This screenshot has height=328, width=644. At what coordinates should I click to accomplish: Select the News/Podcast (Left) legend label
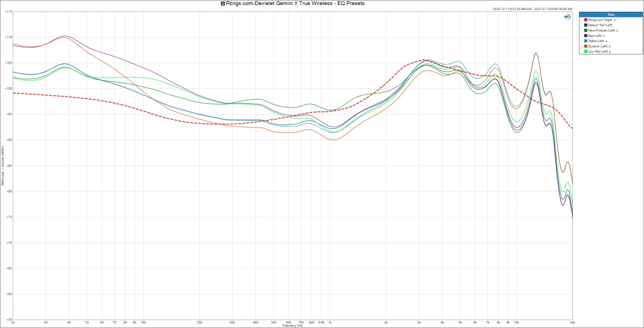[x=601, y=30]
